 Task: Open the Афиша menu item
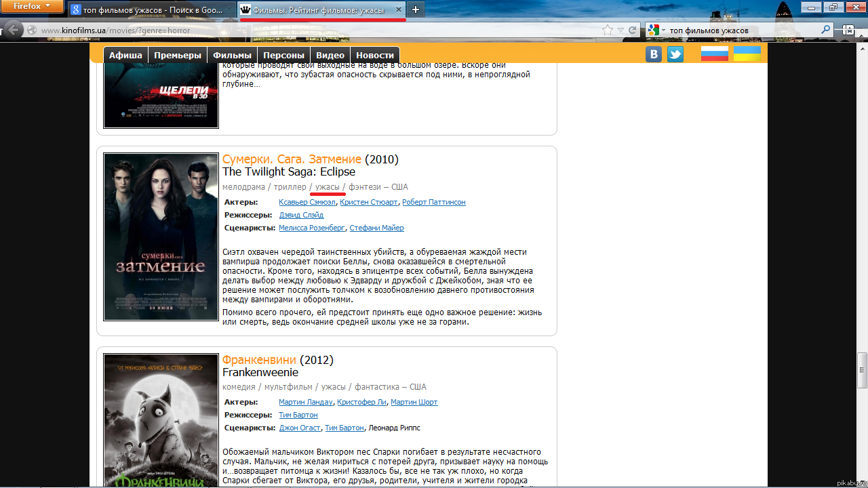click(125, 55)
